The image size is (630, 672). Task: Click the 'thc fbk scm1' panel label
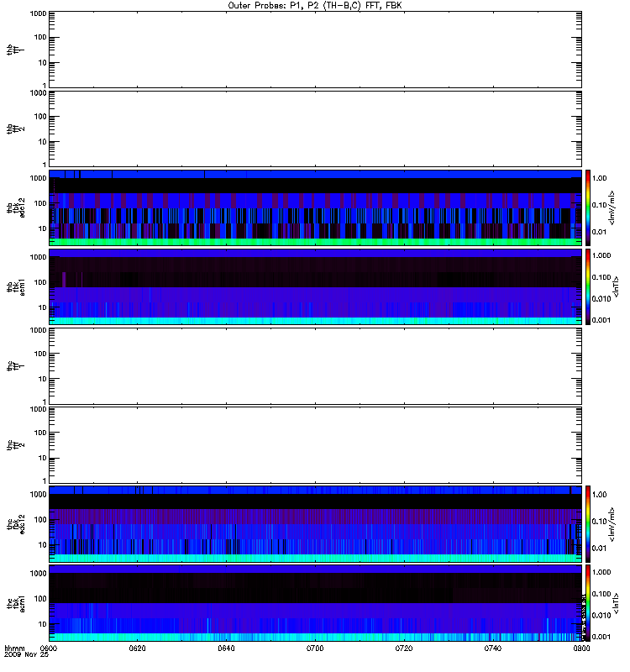[x=16, y=603]
